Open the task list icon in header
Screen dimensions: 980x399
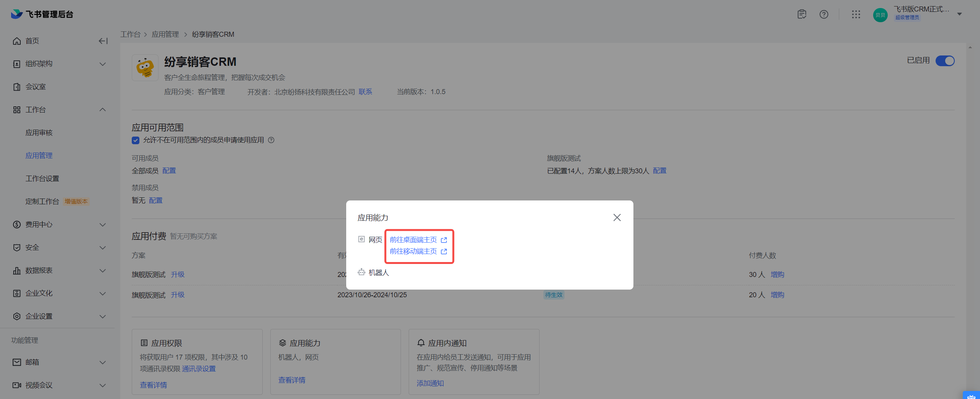point(802,14)
